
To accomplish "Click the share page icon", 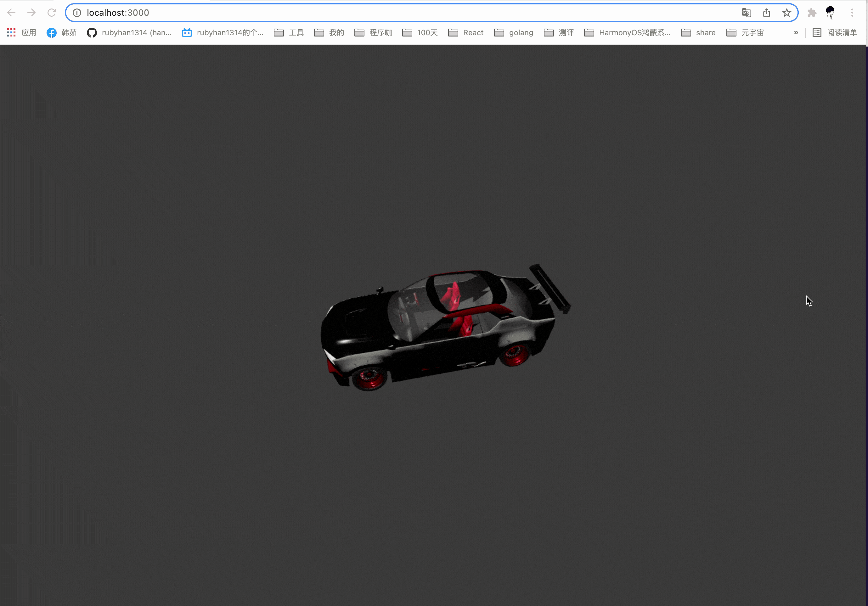I will 766,13.
